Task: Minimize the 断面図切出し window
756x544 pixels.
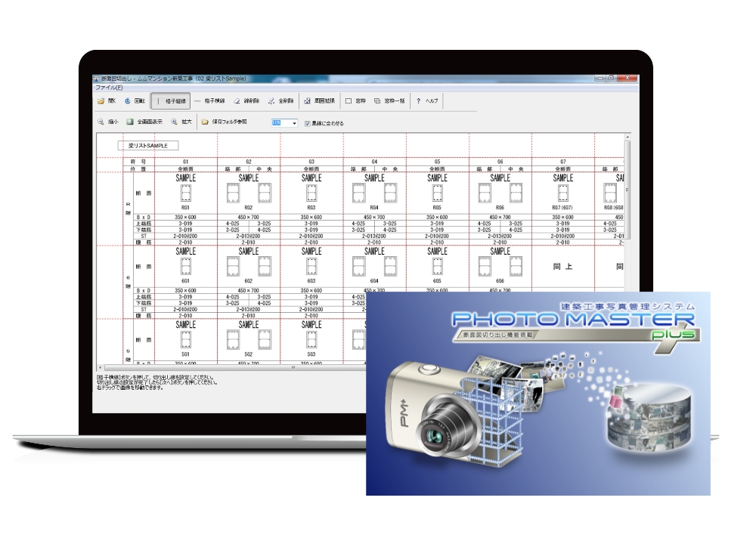Action: tap(600, 78)
